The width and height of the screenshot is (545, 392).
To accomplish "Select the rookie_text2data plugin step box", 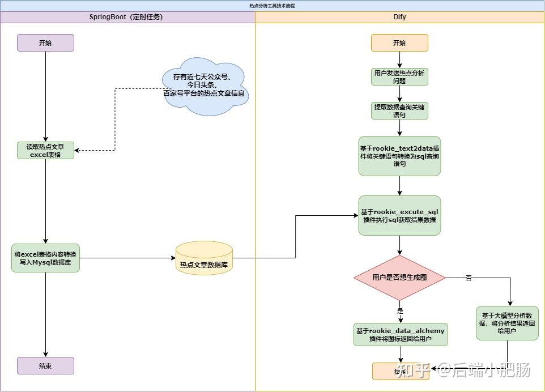I will (x=399, y=156).
